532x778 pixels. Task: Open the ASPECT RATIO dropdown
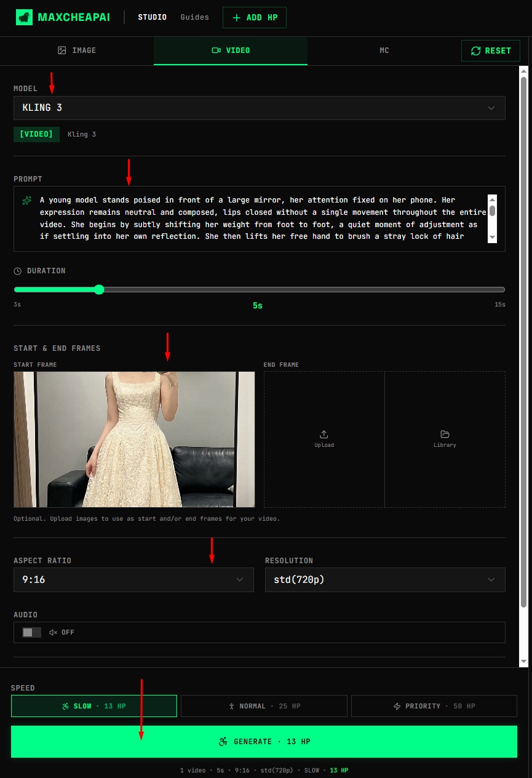coord(133,579)
